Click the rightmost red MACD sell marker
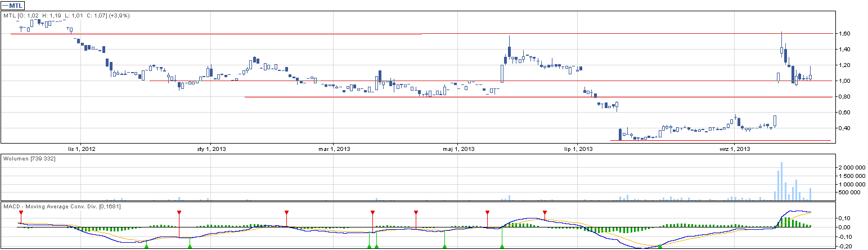Viewport: 868px width, 250px height. [545, 212]
